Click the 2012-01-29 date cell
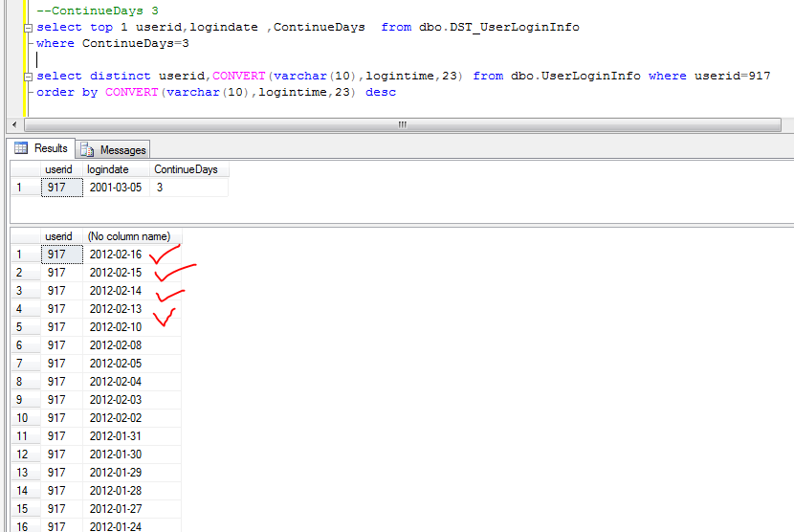This screenshot has width=794, height=532. (x=132, y=473)
